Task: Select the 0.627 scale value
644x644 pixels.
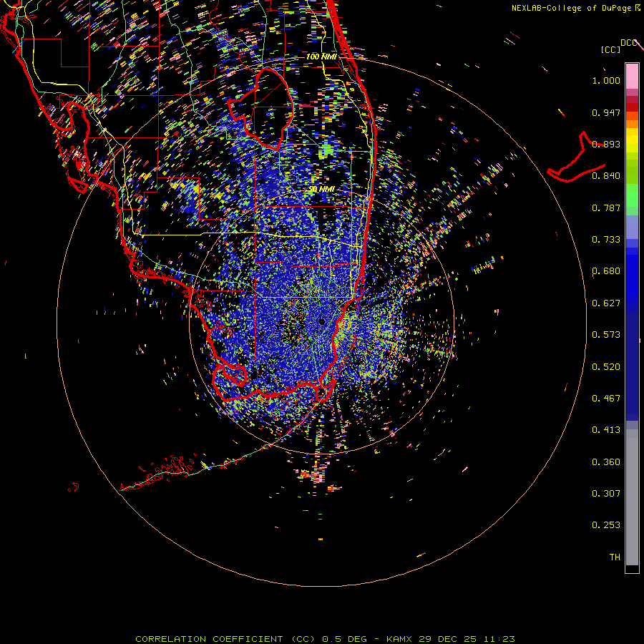Action: pyautogui.click(x=606, y=303)
